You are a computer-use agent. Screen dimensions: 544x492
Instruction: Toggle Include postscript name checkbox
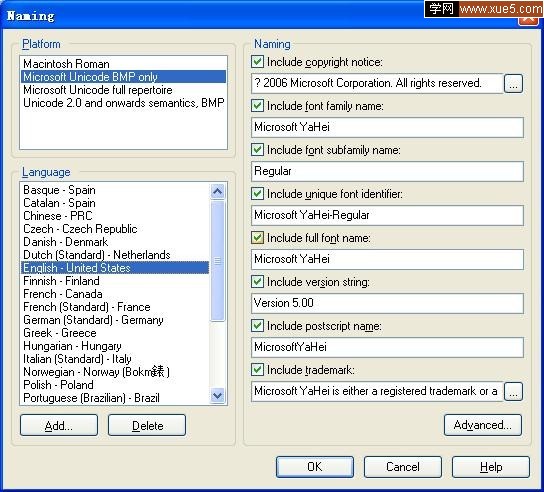tap(257, 326)
